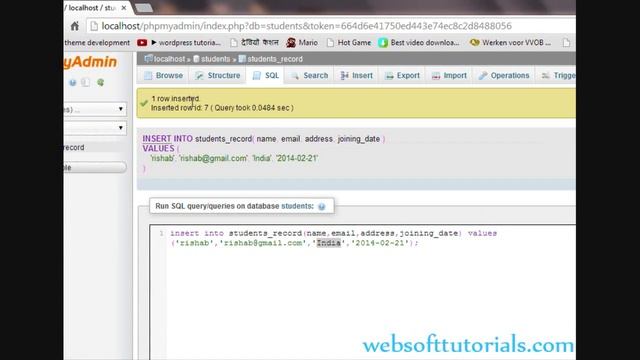The height and width of the screenshot is (360, 640).
Task: Click the phpMyAdmin logo
Action: tap(90, 62)
